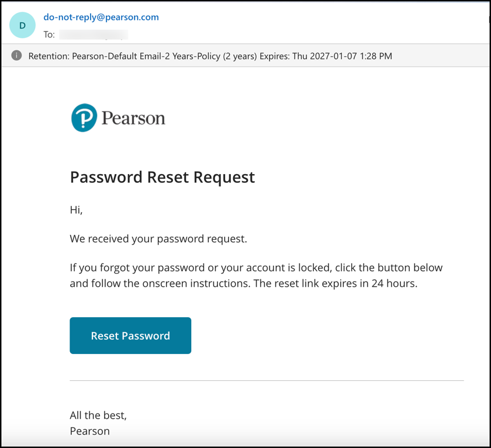Viewport: 491px width, 448px height.
Task: Click the Pearson signature at the bottom
Action: pos(89,431)
